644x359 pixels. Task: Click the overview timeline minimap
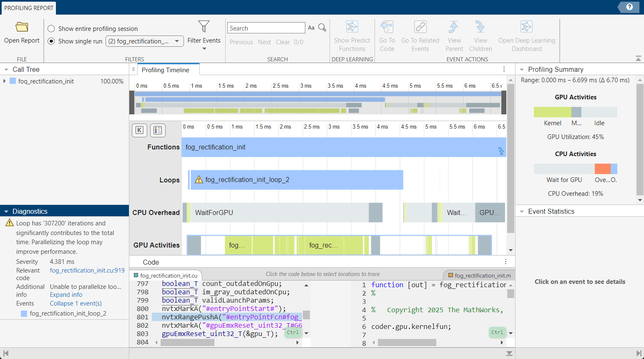[318, 103]
